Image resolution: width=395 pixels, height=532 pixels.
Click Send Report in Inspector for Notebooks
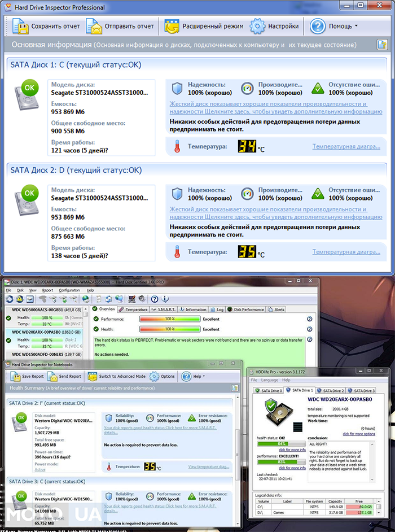point(64,376)
